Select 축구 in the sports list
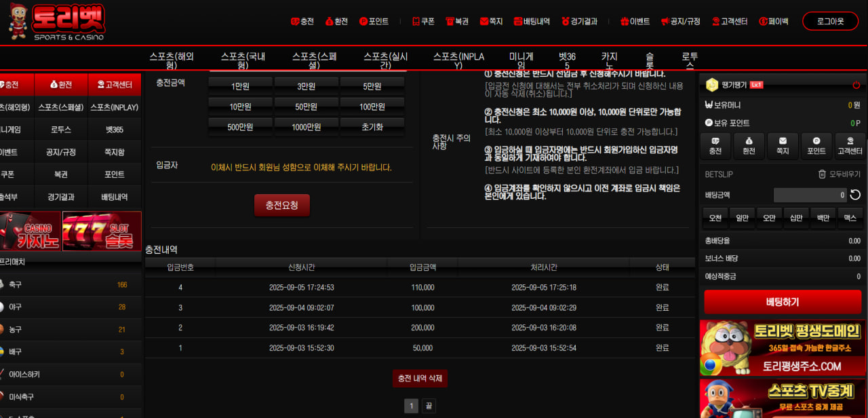868x418 pixels. pos(16,285)
